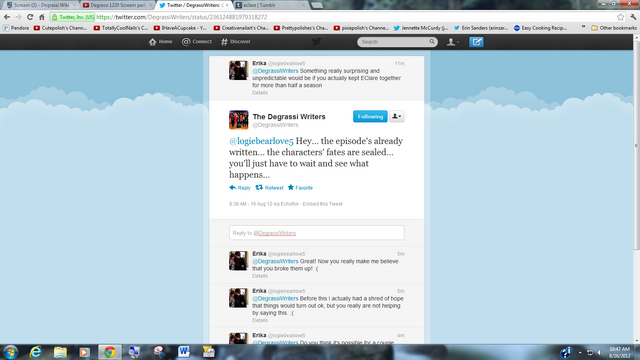Show more bookmarks chevron

point(583,28)
